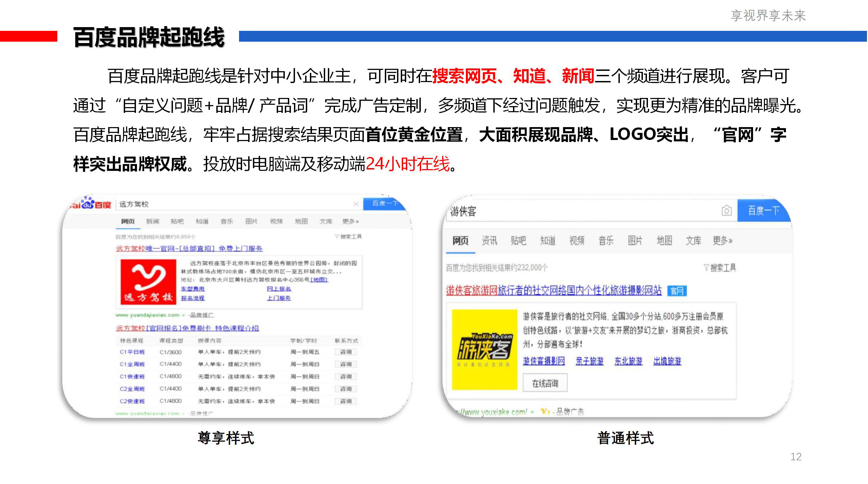868x484 pixels.
Task: Select 地图 tab in left screenshot
Action: [301, 221]
